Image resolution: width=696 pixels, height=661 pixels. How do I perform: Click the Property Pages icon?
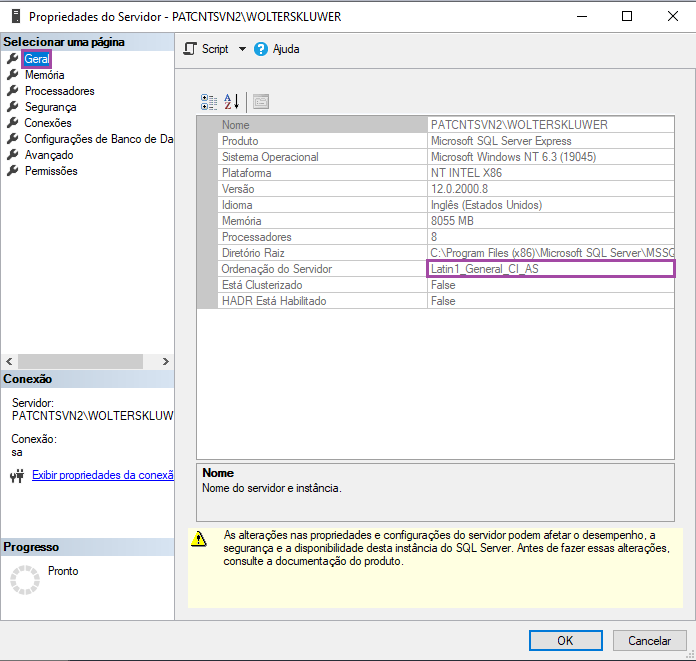[261, 101]
